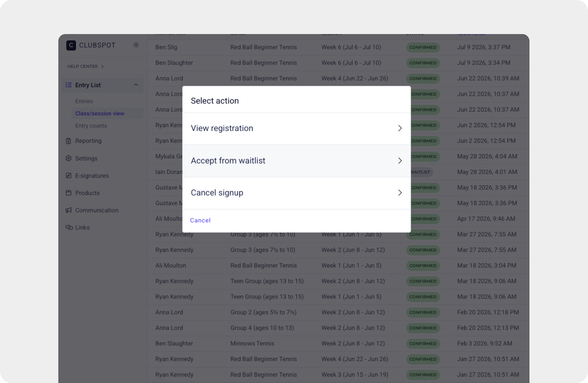Image resolution: width=588 pixels, height=383 pixels.
Task: Open the Entries submenu item
Action: click(x=84, y=101)
